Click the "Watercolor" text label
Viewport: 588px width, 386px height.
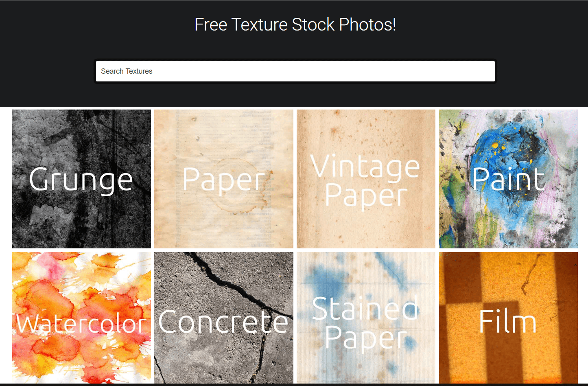pos(81,324)
